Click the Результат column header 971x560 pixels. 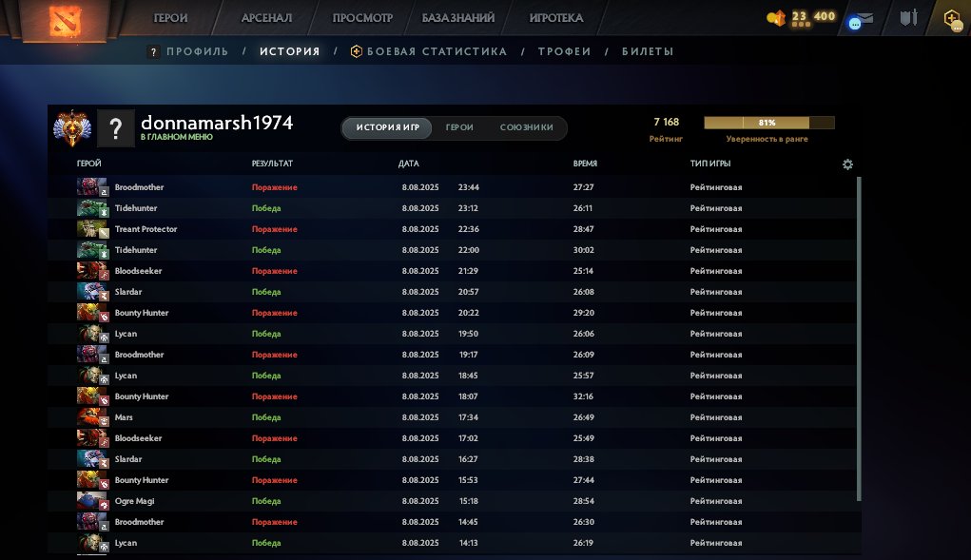click(272, 164)
